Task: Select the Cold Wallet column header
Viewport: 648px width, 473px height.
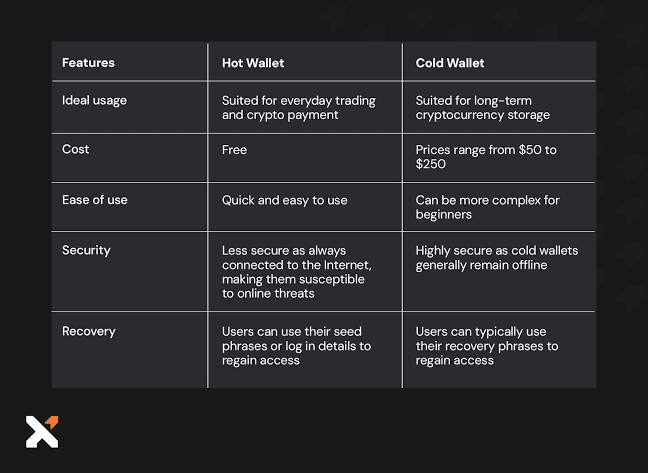Action: [x=450, y=63]
